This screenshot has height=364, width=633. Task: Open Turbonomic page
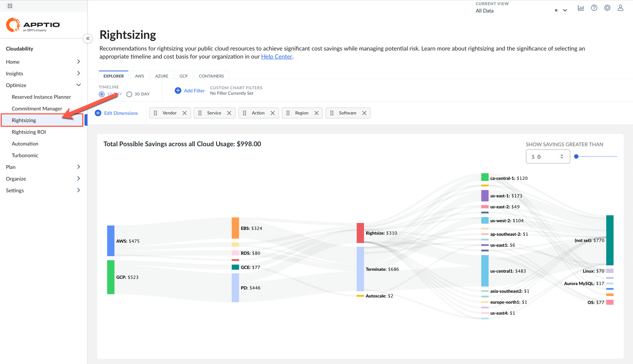[x=25, y=155]
